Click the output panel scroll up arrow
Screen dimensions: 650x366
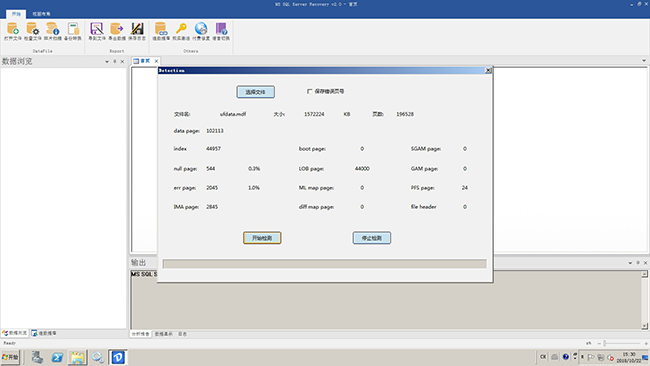point(645,274)
